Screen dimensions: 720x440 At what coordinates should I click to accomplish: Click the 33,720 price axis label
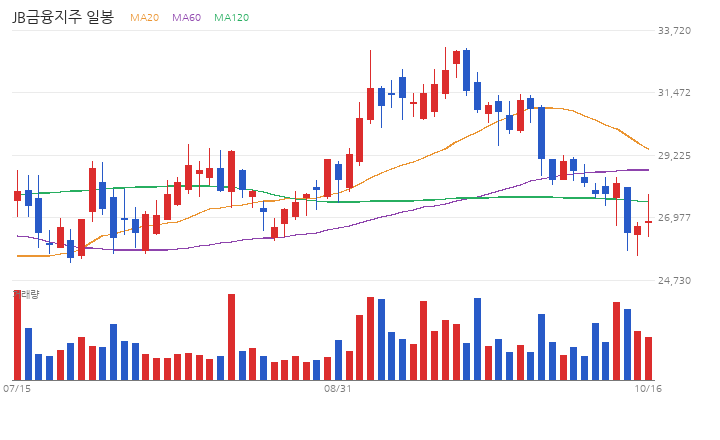coord(674,30)
